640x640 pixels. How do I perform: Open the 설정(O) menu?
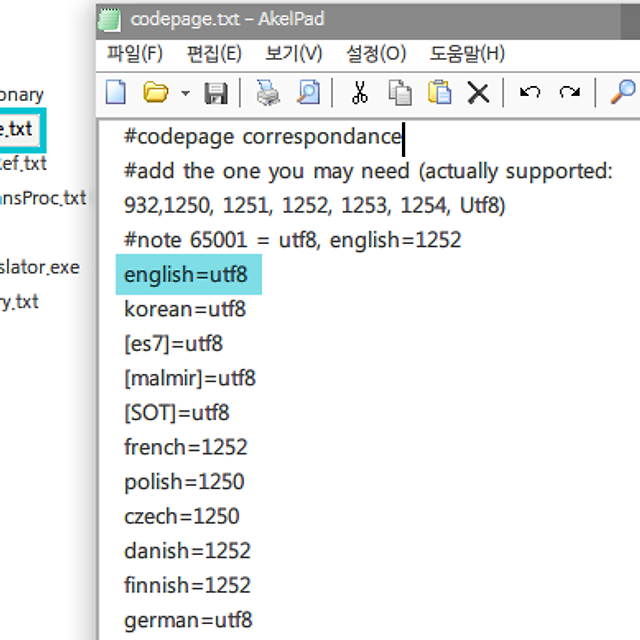(376, 53)
